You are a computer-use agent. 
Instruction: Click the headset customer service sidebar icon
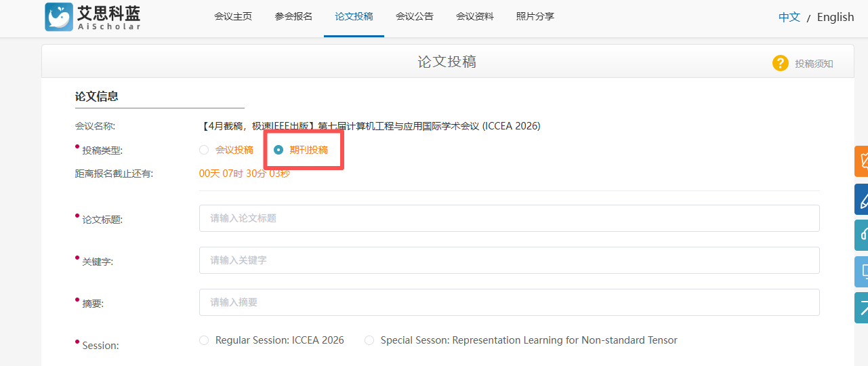(x=861, y=235)
